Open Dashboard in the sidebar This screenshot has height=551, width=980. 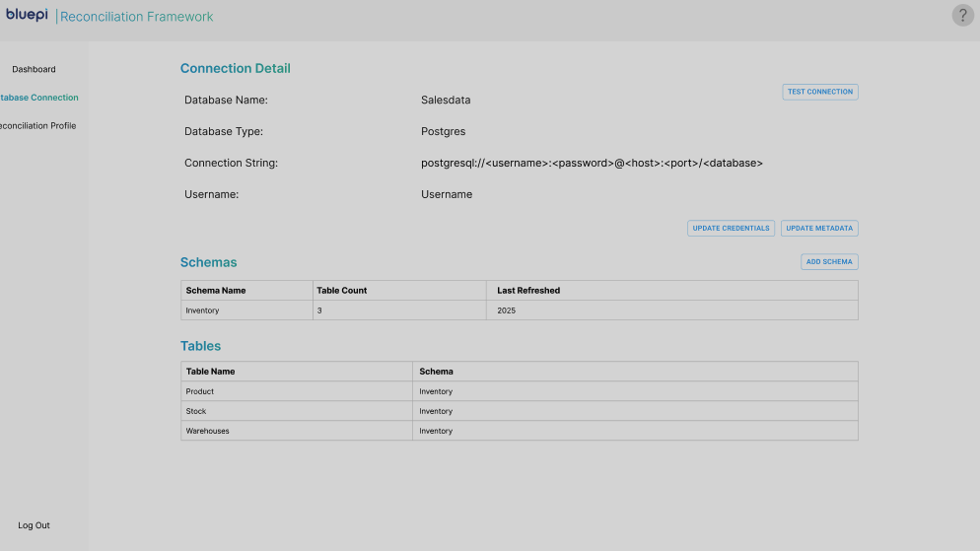pos(34,69)
